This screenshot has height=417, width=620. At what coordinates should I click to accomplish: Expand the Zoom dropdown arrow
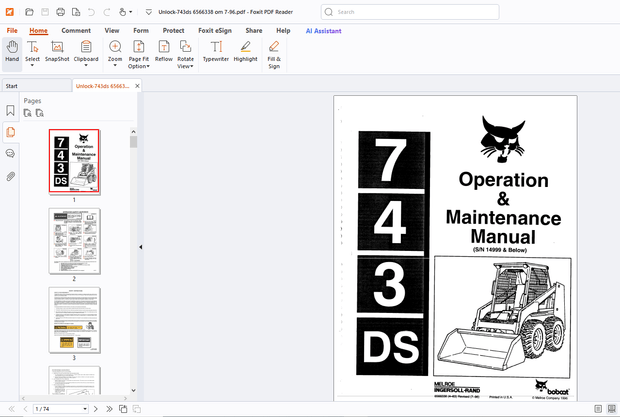pos(115,65)
